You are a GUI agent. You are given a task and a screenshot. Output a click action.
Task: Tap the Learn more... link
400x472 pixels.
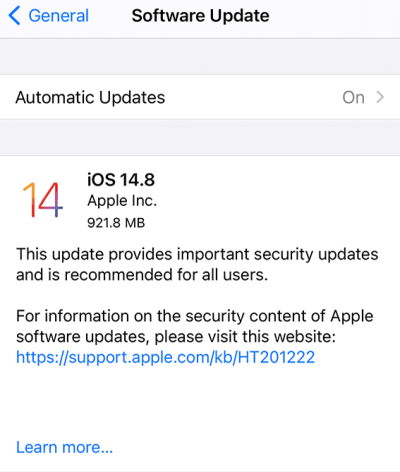[64, 447]
